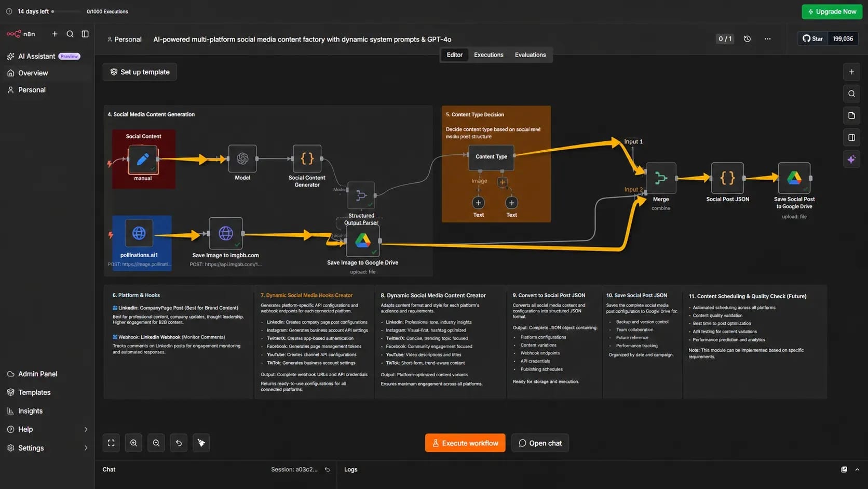868x489 pixels.
Task: Collapse the left sidebar with the panel icon
Action: pos(85,34)
